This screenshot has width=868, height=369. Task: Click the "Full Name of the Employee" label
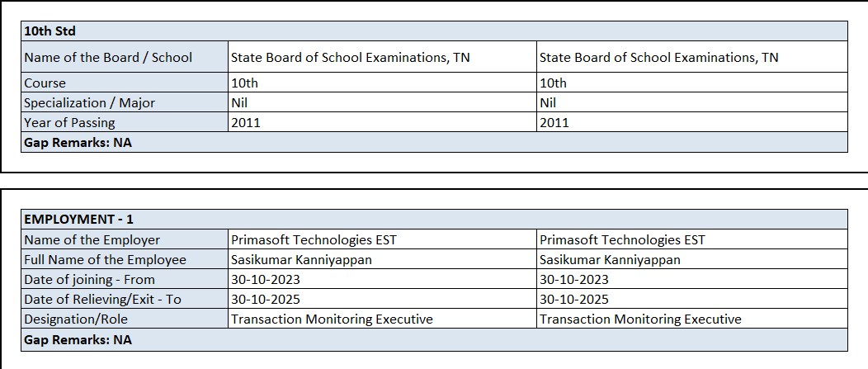(x=106, y=259)
